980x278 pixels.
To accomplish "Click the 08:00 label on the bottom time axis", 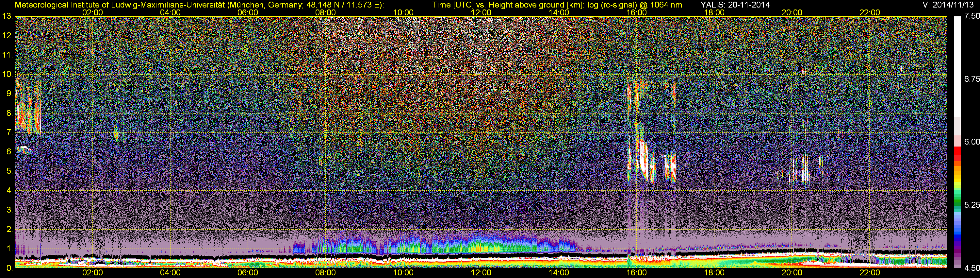I will (x=326, y=273).
